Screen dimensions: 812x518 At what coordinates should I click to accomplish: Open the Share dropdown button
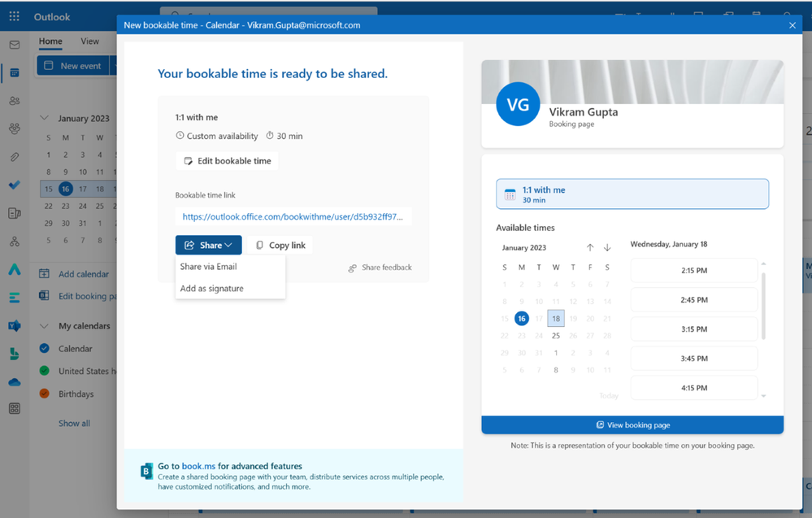click(x=208, y=245)
